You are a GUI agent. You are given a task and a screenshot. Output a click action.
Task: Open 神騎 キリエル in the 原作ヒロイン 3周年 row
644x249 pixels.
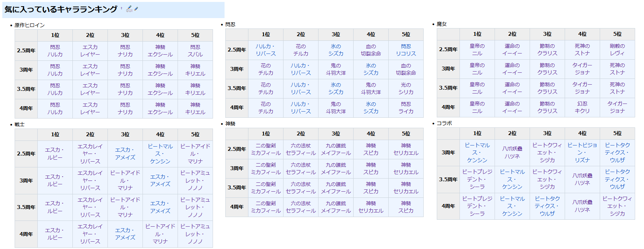(195, 70)
